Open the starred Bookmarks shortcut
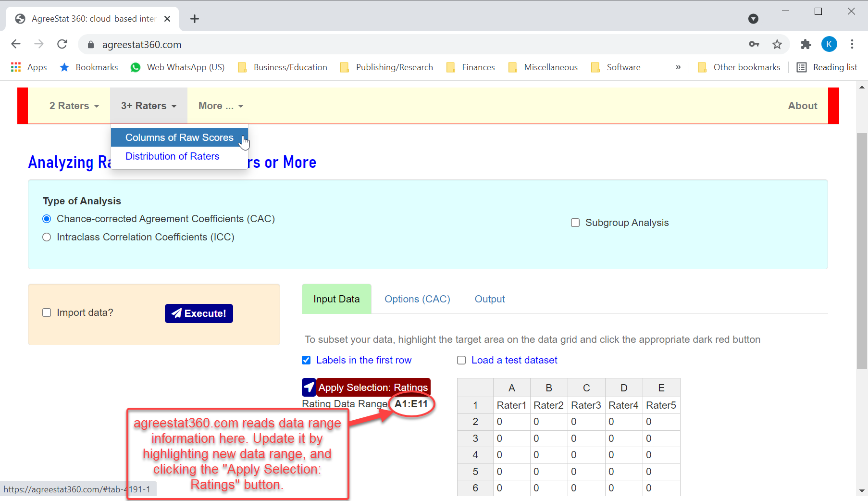 tap(88, 67)
